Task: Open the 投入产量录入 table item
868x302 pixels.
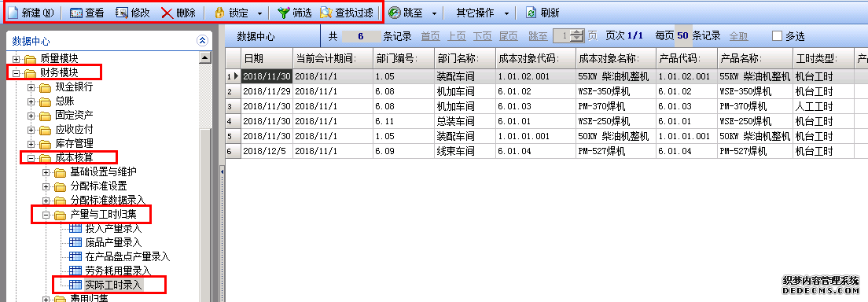Action: tap(105, 228)
